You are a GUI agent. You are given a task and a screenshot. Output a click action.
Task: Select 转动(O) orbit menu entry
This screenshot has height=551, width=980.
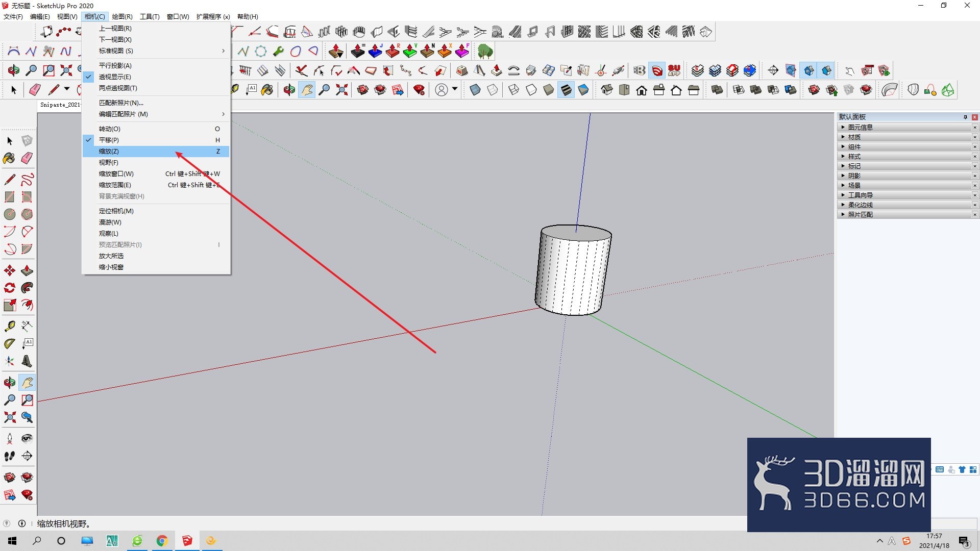click(156, 129)
